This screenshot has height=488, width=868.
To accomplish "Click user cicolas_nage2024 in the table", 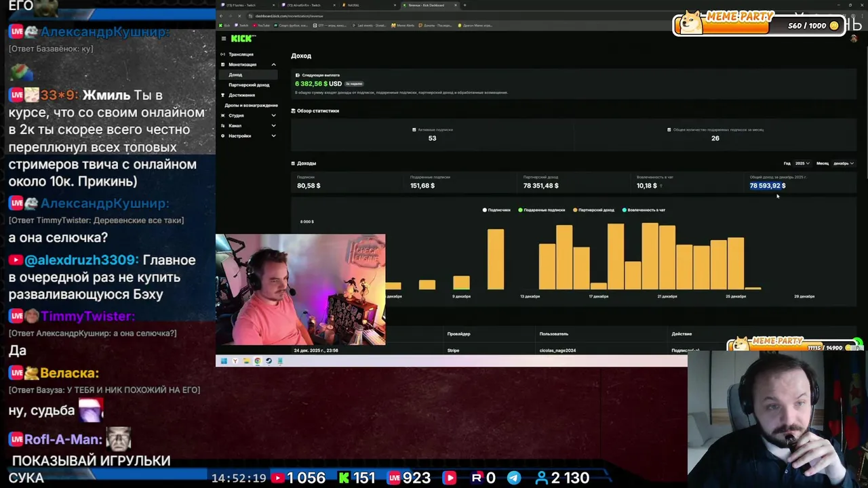I will pos(557,350).
